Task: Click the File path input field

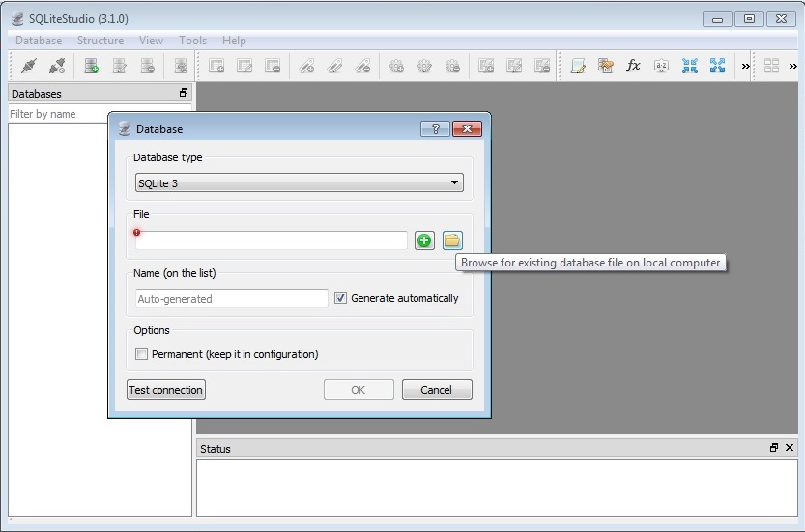Action: click(272, 240)
